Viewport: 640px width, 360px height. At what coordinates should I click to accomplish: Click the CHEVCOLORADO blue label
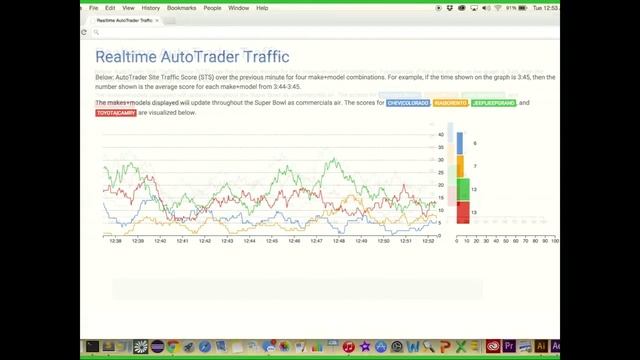click(408, 103)
